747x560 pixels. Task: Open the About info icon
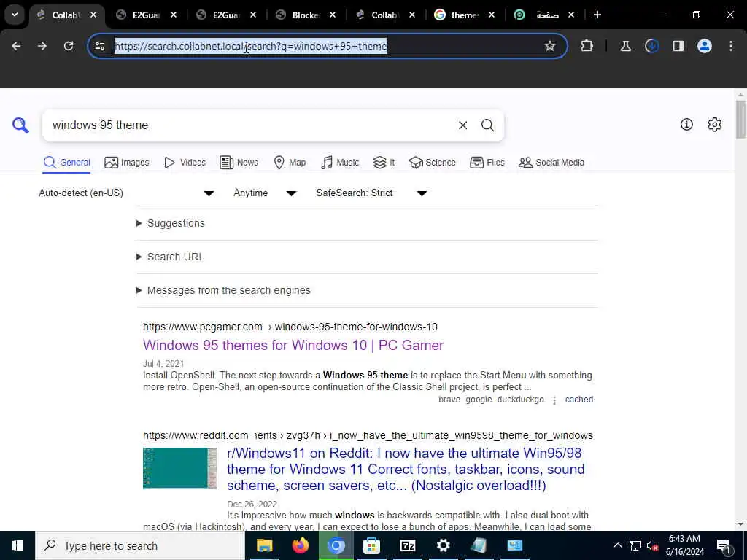tap(686, 125)
